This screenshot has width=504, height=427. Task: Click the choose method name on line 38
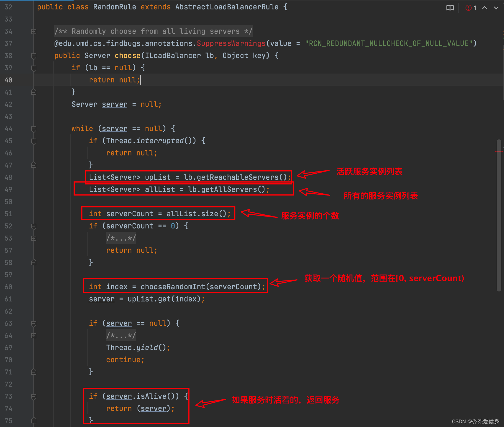(x=128, y=56)
